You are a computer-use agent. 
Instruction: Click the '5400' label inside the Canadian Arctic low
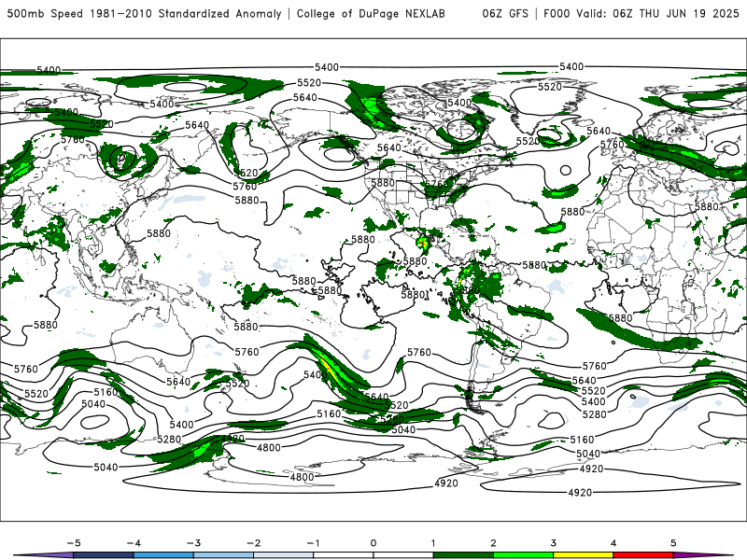coord(459,103)
